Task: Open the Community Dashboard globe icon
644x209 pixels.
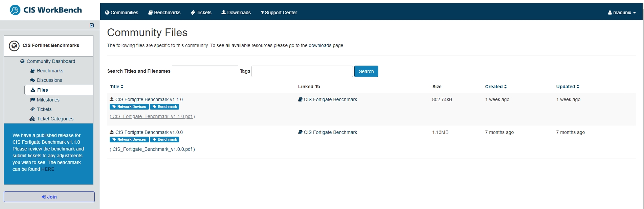Action: tap(22, 61)
